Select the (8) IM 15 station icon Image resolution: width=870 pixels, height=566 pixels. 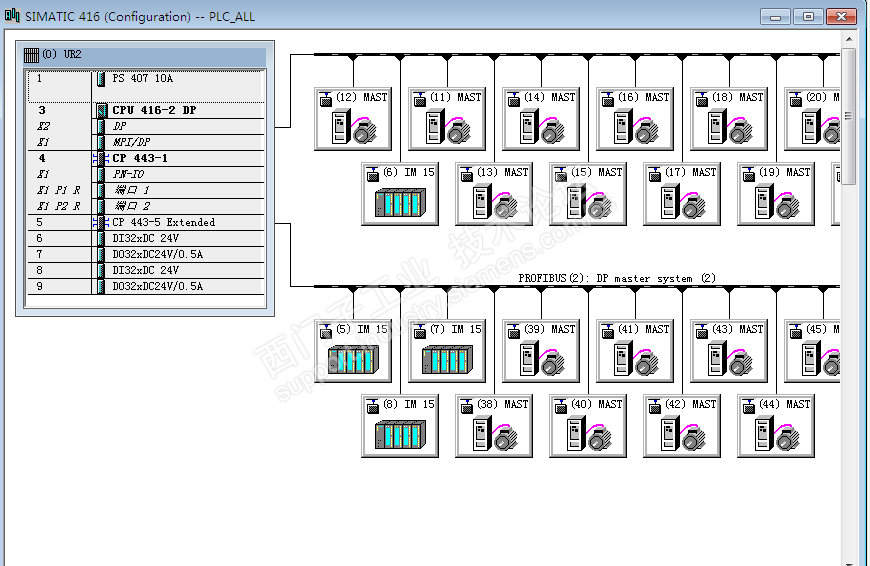click(x=400, y=426)
